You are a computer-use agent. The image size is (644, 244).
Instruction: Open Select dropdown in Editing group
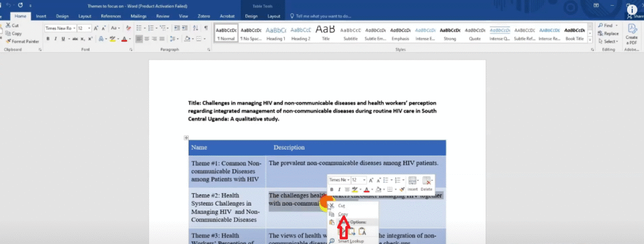[x=608, y=42]
